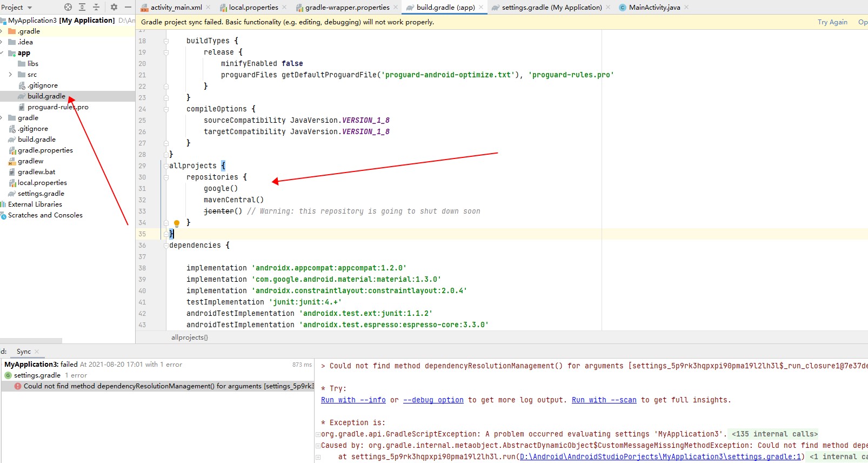The image size is (868, 463).
Task: Close the settings.gradle tab
Action: point(608,7)
